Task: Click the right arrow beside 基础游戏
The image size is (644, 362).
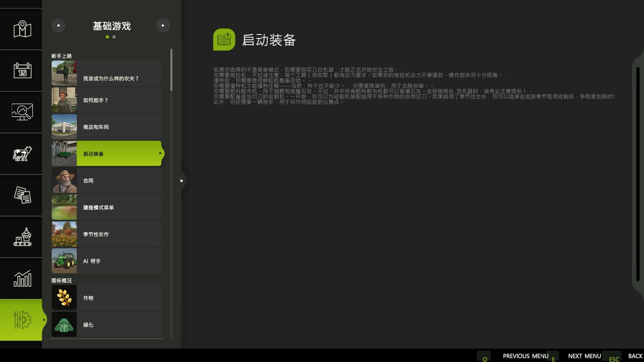Action: click(163, 25)
